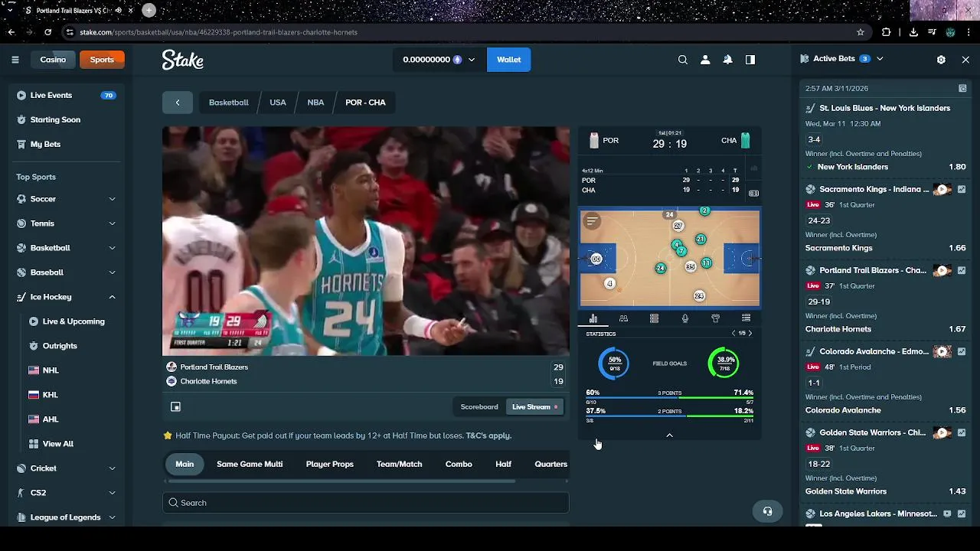Open stats chart for Golden State Warriors bet
980x551 pixels.
(x=962, y=432)
